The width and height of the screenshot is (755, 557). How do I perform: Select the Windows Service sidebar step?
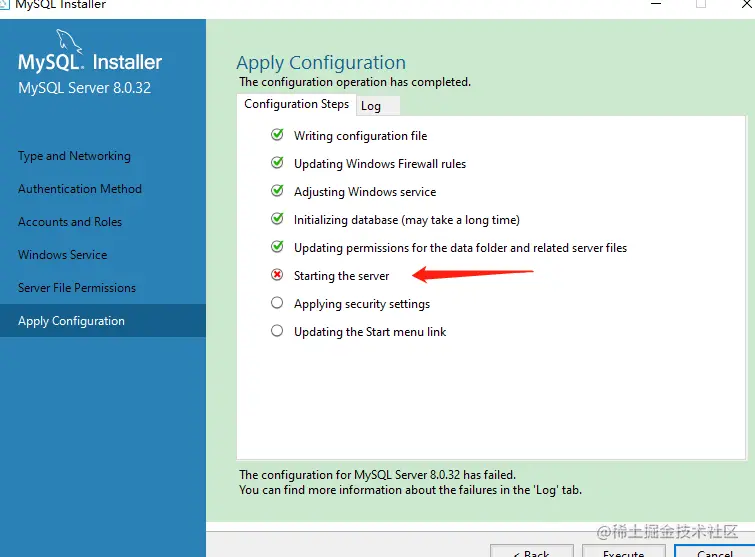[x=63, y=255]
